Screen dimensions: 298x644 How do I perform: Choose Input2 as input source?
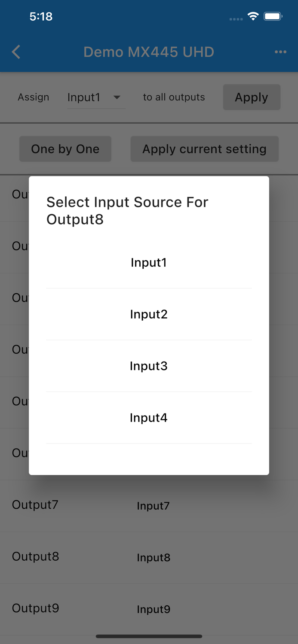pos(149,314)
